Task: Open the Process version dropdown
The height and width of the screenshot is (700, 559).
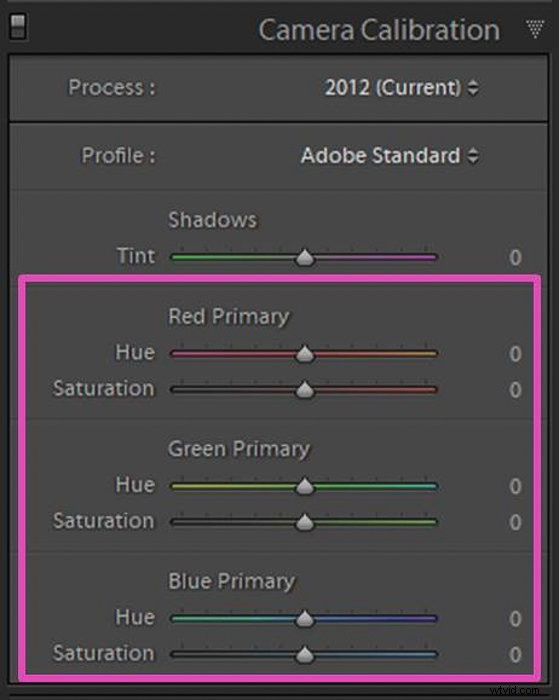Action: pyautogui.click(x=401, y=87)
